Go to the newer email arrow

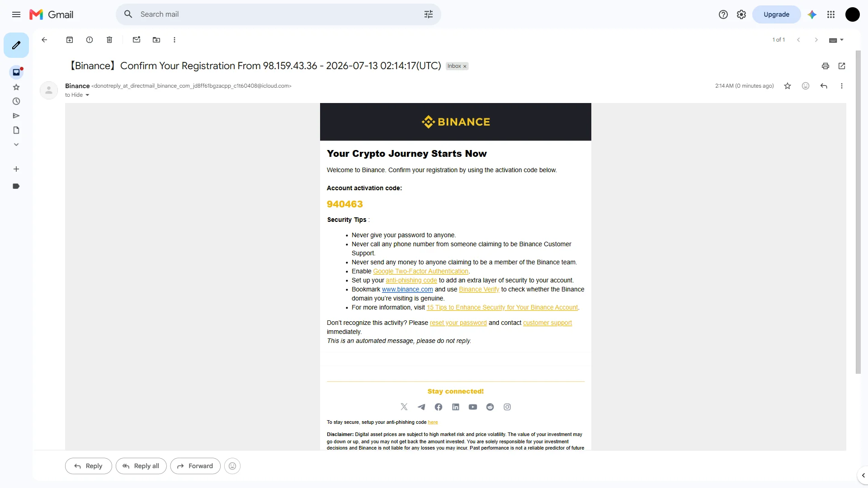point(798,40)
